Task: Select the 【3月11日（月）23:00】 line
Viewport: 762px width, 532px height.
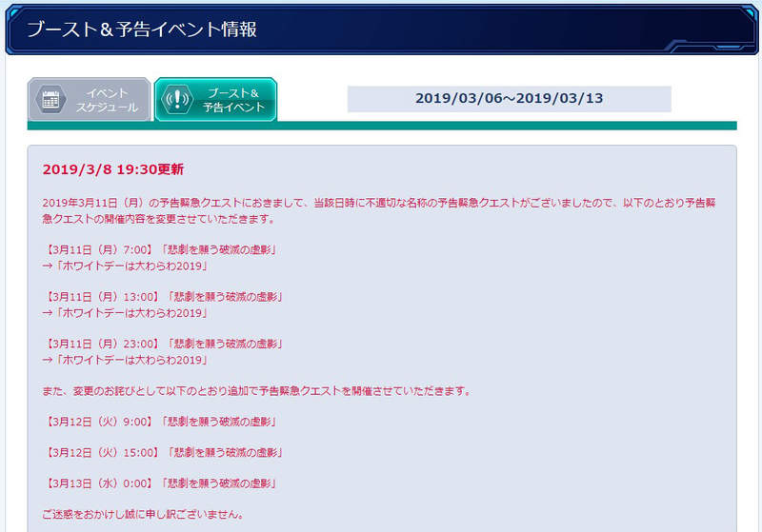Action: 164,344
